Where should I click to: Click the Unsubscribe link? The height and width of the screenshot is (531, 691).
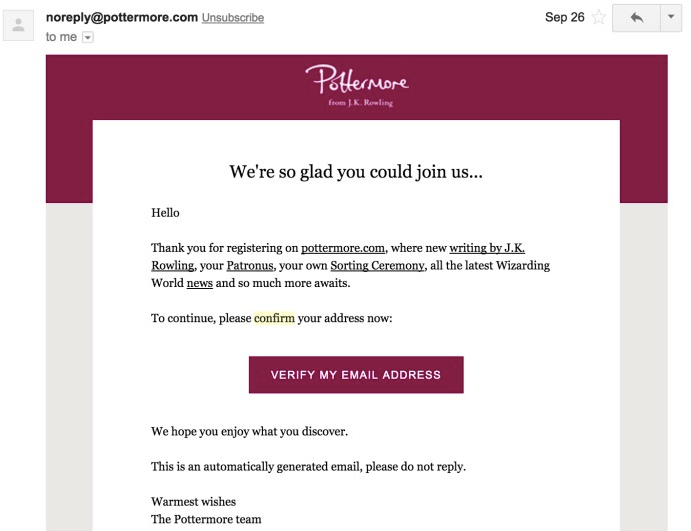(233, 18)
